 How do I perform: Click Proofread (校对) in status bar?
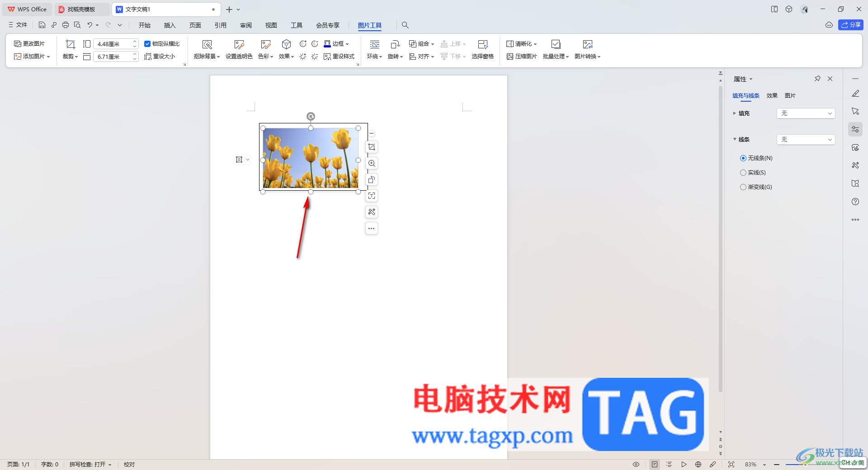(x=129, y=464)
